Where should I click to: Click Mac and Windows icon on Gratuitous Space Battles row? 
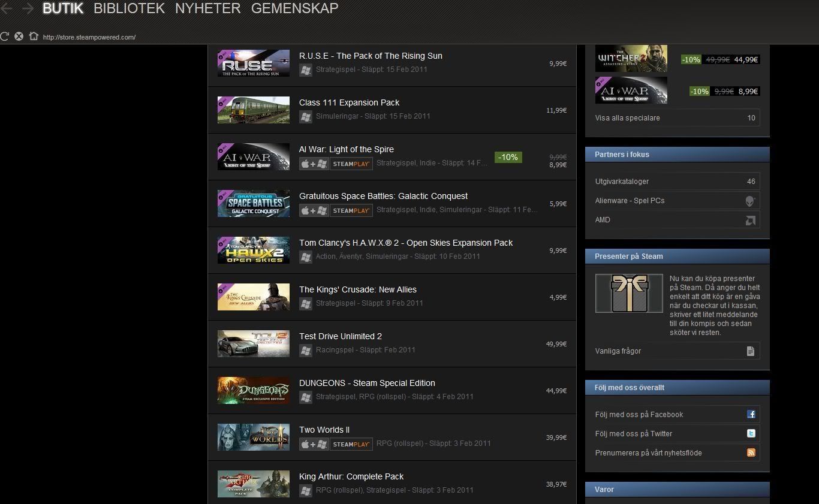click(314, 210)
